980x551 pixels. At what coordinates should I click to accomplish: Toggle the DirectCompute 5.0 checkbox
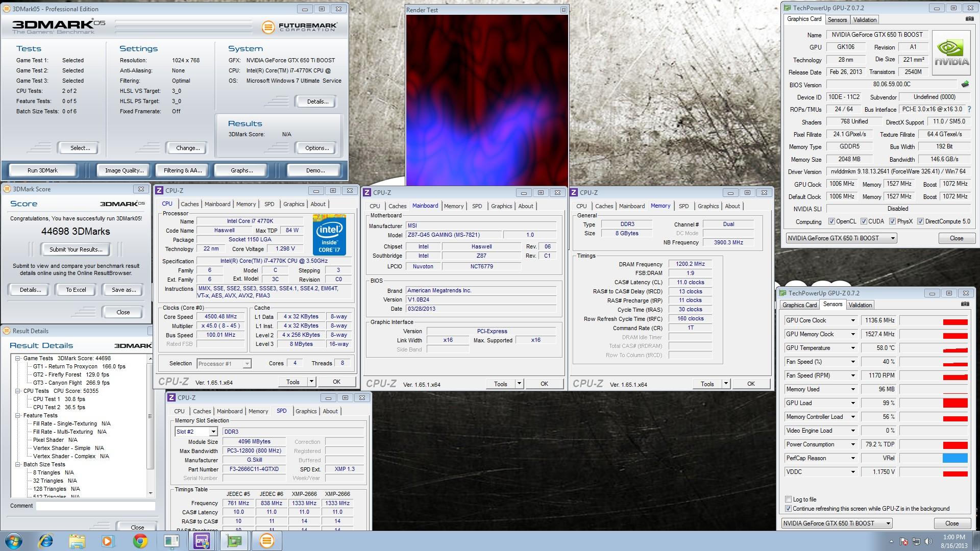point(920,221)
